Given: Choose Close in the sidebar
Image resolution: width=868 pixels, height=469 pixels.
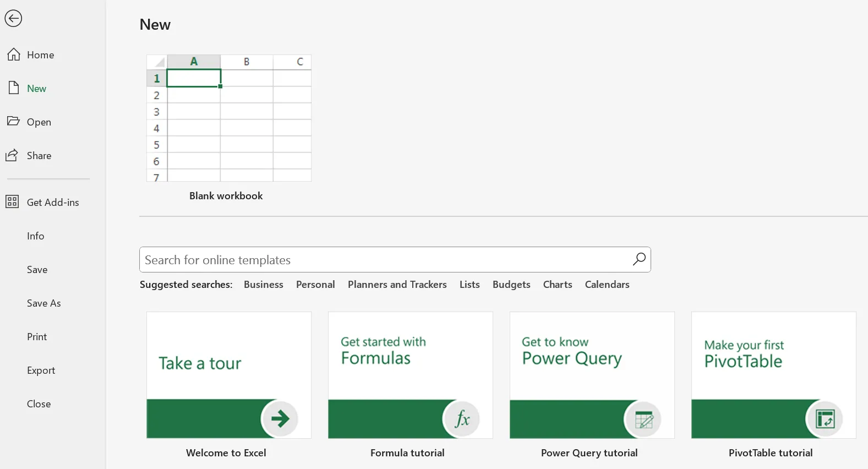Looking at the screenshot, I should 39,404.
